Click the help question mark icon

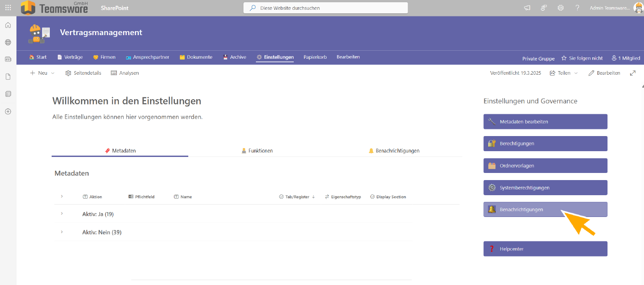pos(577,8)
